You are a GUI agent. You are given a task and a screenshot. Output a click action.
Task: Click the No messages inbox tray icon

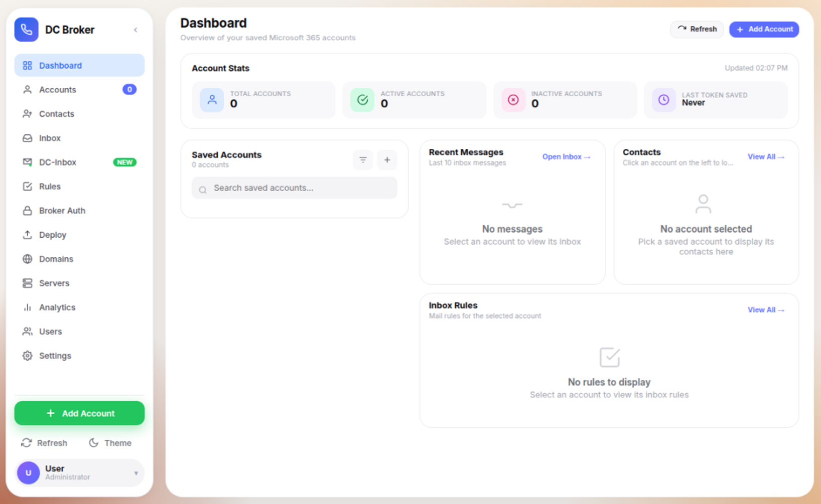click(x=512, y=205)
